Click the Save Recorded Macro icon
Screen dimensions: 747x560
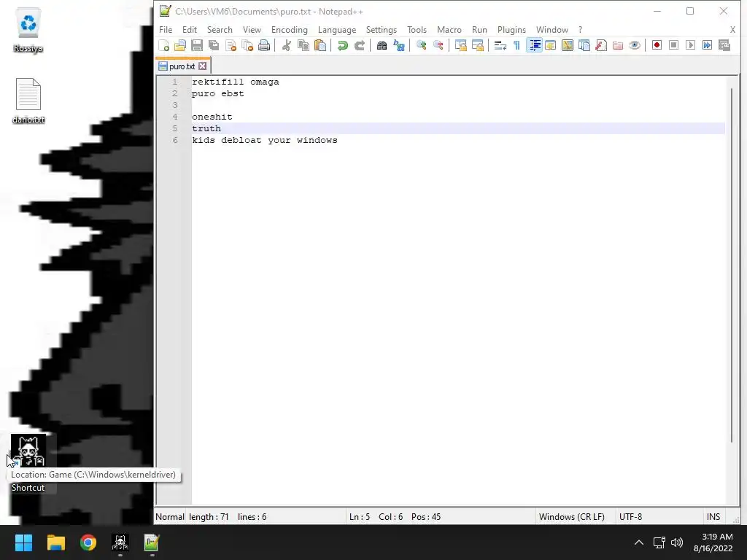pos(724,45)
